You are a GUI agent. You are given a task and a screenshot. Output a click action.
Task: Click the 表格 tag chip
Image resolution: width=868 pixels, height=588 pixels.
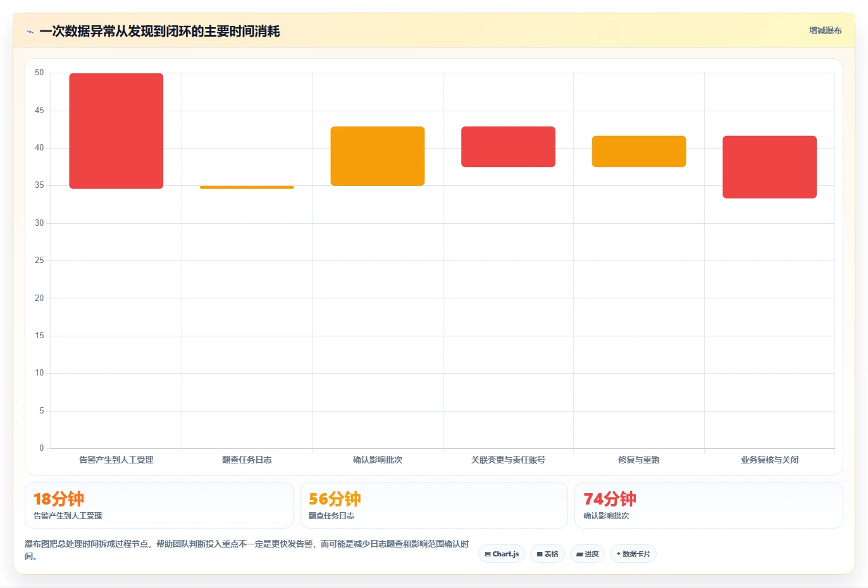tap(548, 554)
